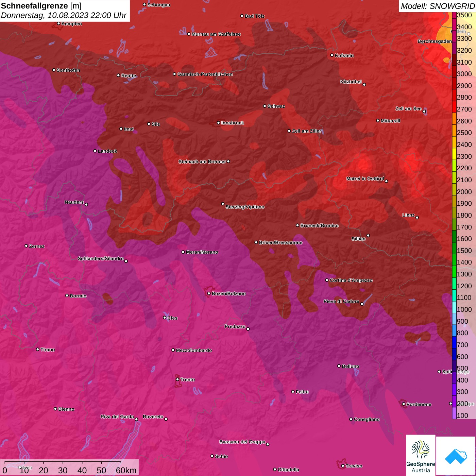
Task: Select the Meran/Merano label
Action: pos(202,252)
